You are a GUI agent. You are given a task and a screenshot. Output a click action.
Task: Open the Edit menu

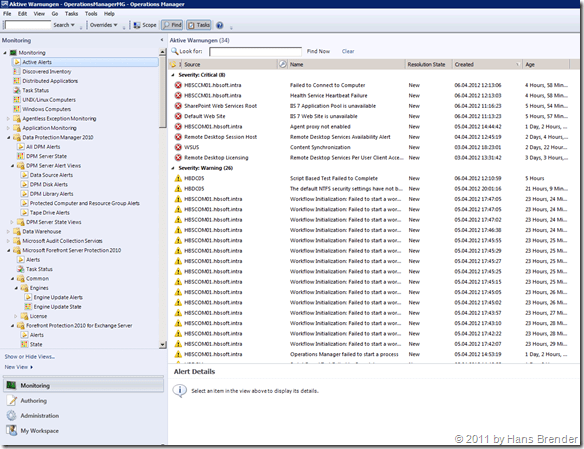click(x=22, y=14)
